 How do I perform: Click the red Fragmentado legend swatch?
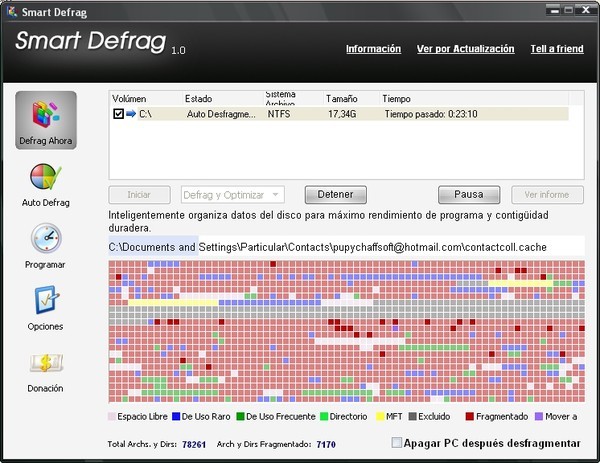click(x=470, y=416)
